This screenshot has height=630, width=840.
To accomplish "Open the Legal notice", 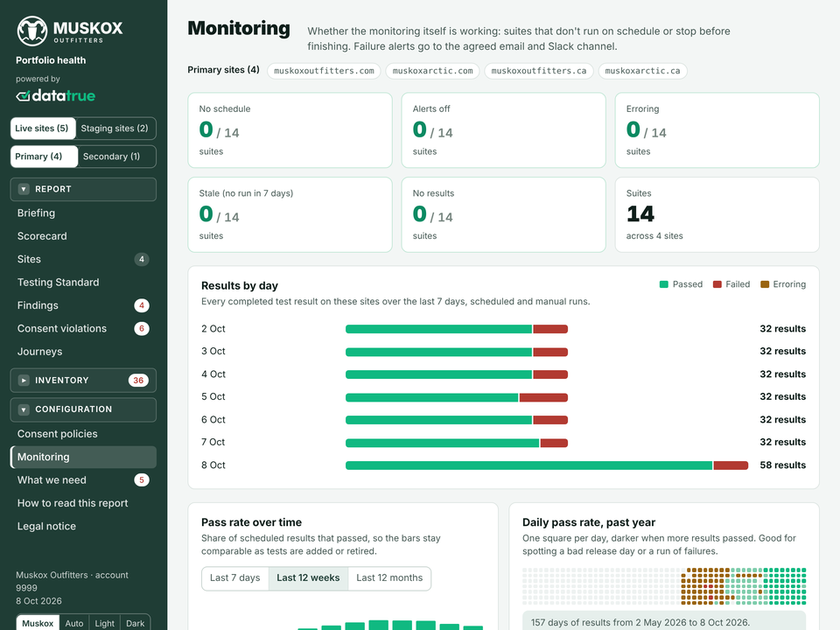I will coord(83,526).
